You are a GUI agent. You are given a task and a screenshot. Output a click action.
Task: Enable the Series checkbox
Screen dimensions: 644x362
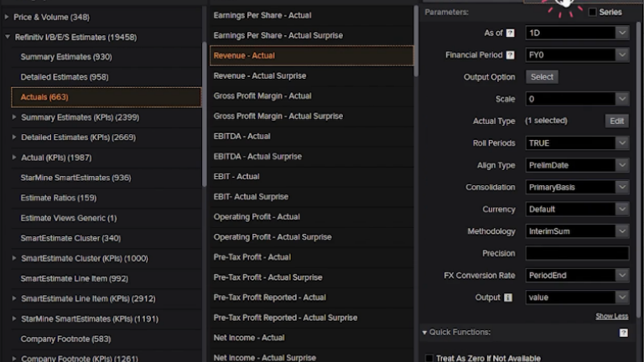click(x=593, y=13)
